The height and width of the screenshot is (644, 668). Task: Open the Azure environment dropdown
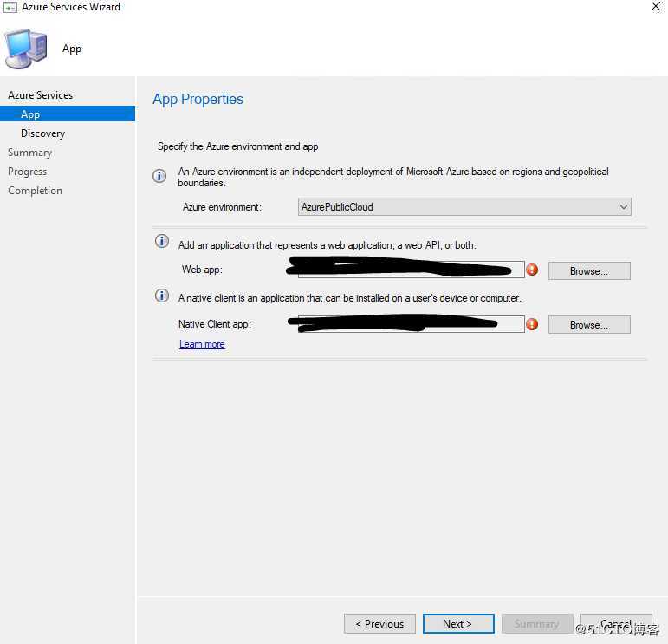pos(464,206)
